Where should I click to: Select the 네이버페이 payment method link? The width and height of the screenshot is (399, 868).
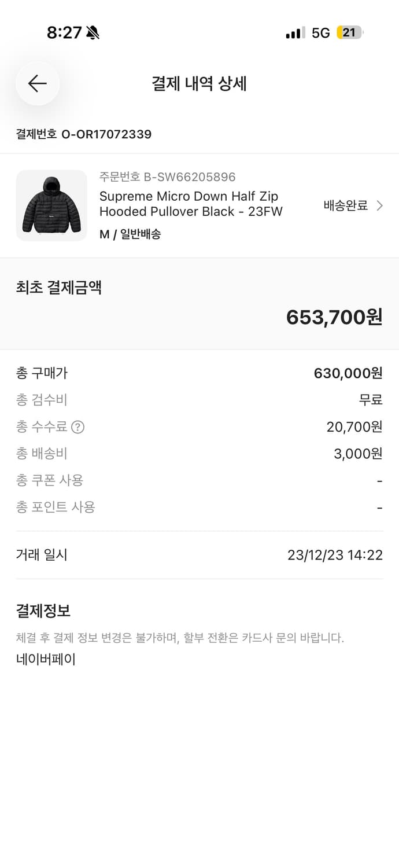(x=46, y=659)
